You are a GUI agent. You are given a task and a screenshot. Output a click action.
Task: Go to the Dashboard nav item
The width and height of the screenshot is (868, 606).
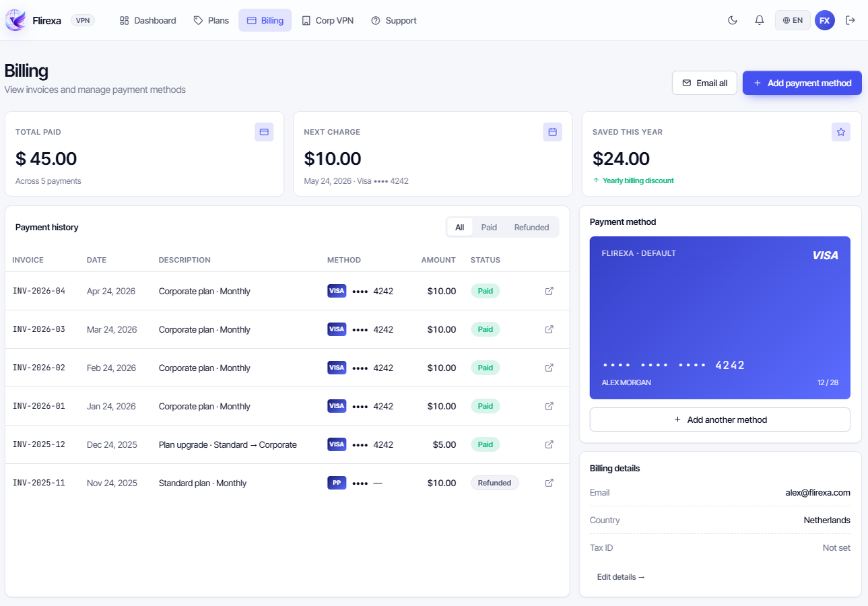point(147,20)
